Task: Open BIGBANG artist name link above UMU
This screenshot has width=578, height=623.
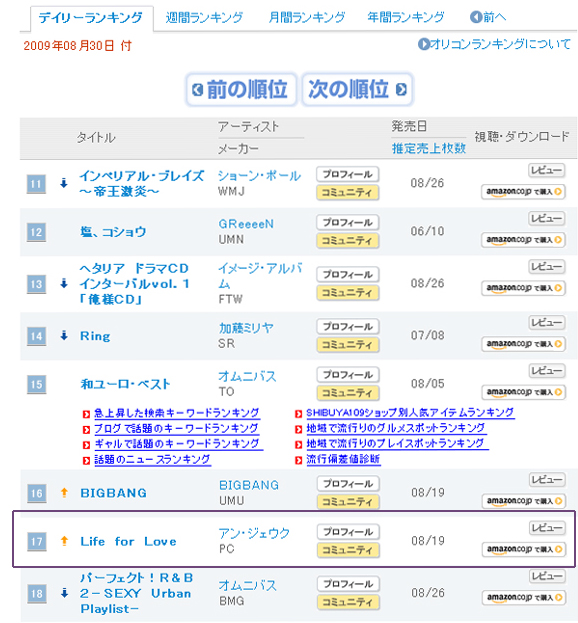Action: click(249, 485)
